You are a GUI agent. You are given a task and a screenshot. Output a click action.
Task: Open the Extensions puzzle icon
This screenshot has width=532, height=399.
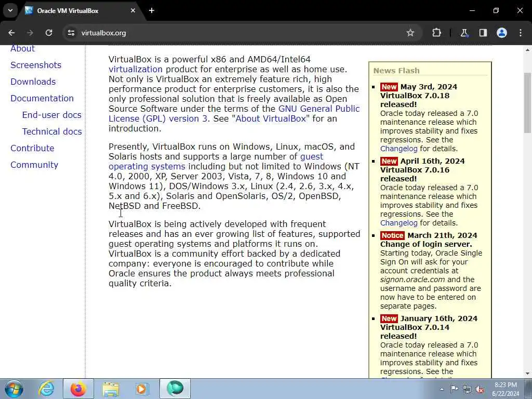[x=436, y=33]
